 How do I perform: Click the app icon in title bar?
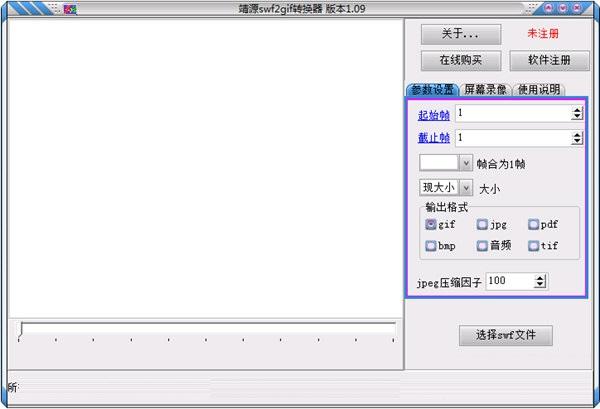pyautogui.click(x=70, y=9)
